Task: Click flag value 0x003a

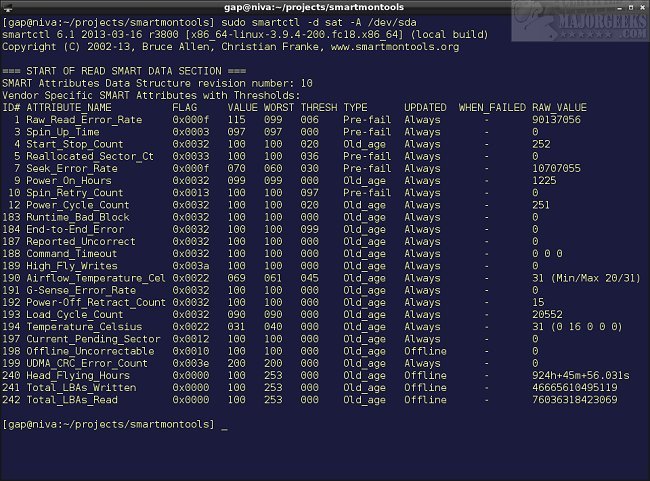Action: tap(191, 266)
